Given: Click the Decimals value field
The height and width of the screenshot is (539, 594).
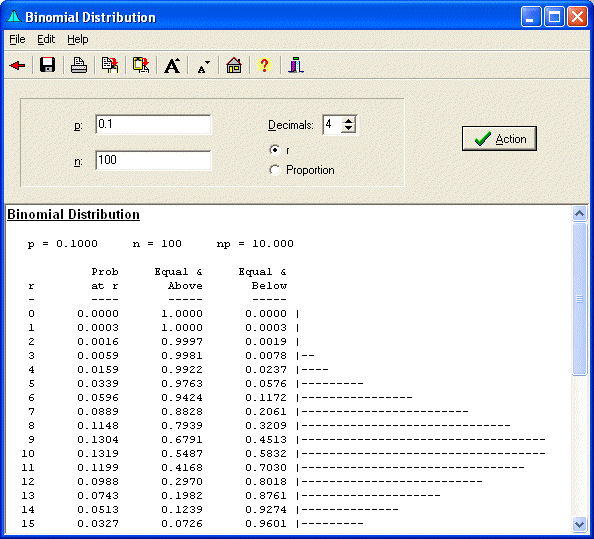Looking at the screenshot, I should point(332,125).
